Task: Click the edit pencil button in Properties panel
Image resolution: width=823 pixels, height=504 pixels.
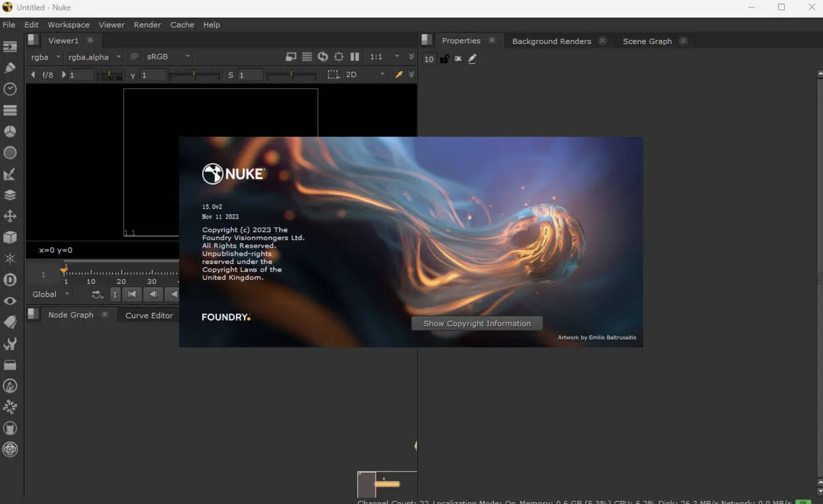Action: (472, 59)
